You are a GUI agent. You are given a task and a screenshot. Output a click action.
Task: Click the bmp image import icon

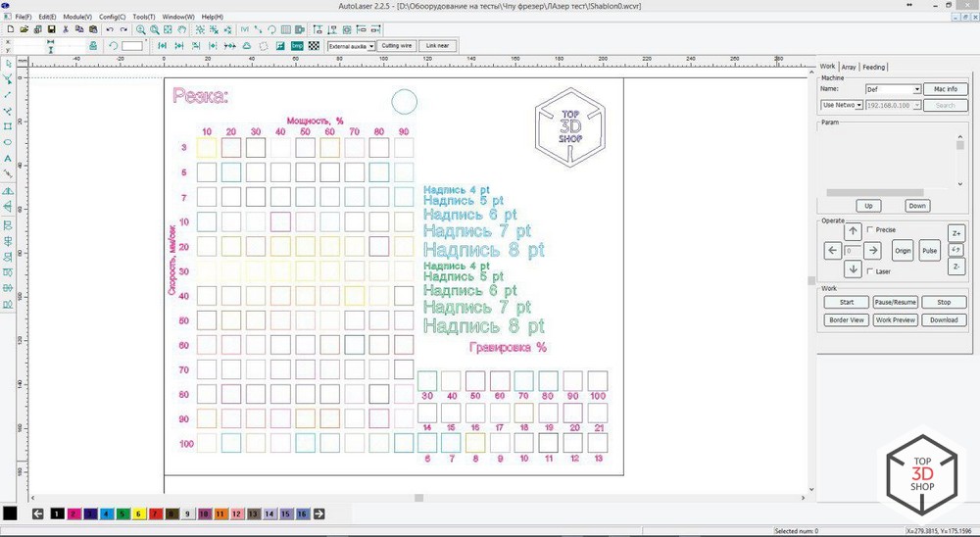pos(297,46)
